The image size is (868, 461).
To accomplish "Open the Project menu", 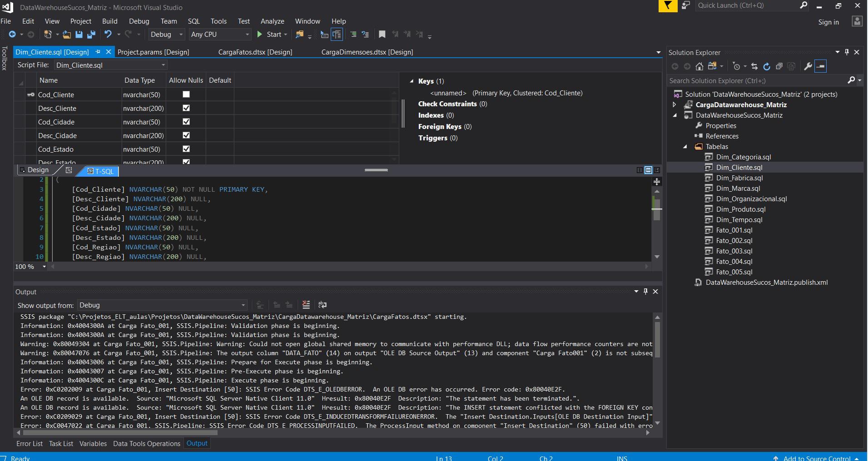I will point(81,21).
